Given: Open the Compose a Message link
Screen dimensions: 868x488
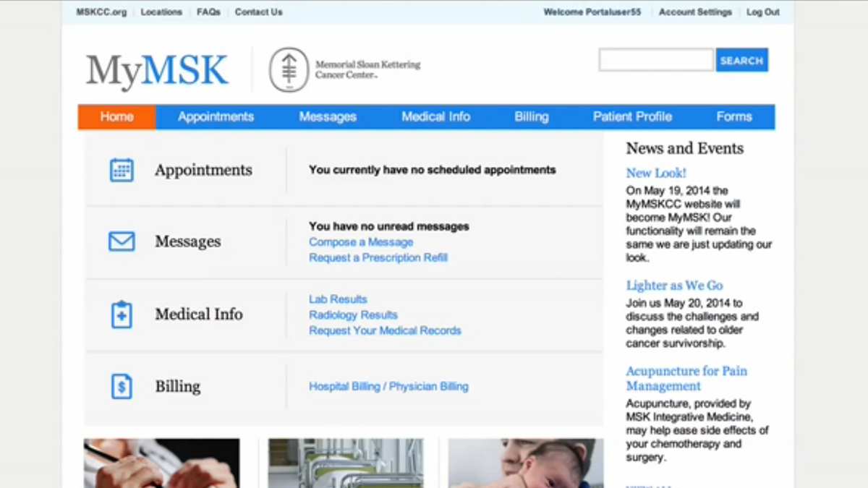Looking at the screenshot, I should (361, 242).
